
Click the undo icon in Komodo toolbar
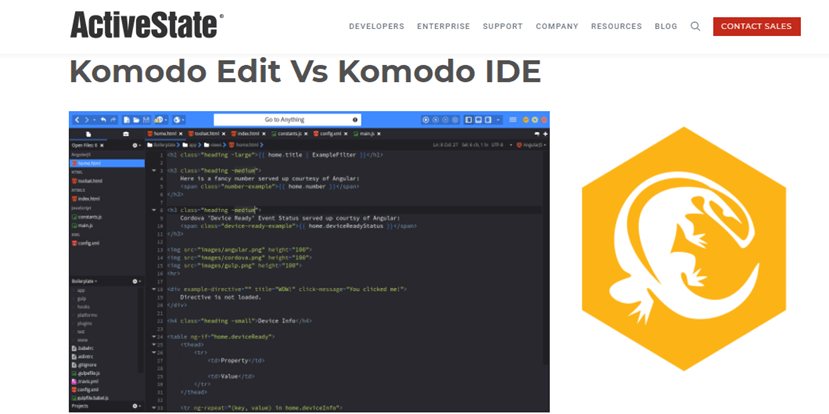coord(103,120)
